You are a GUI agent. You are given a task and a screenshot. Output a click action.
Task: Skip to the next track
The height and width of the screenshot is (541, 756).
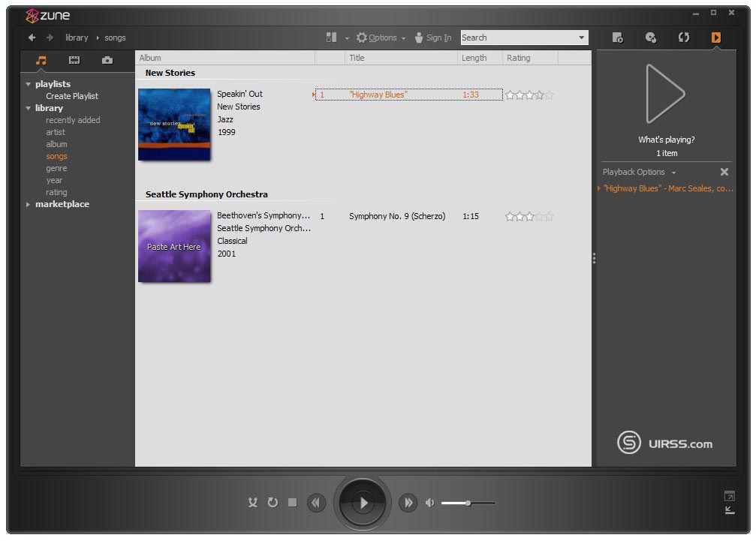[x=408, y=503]
